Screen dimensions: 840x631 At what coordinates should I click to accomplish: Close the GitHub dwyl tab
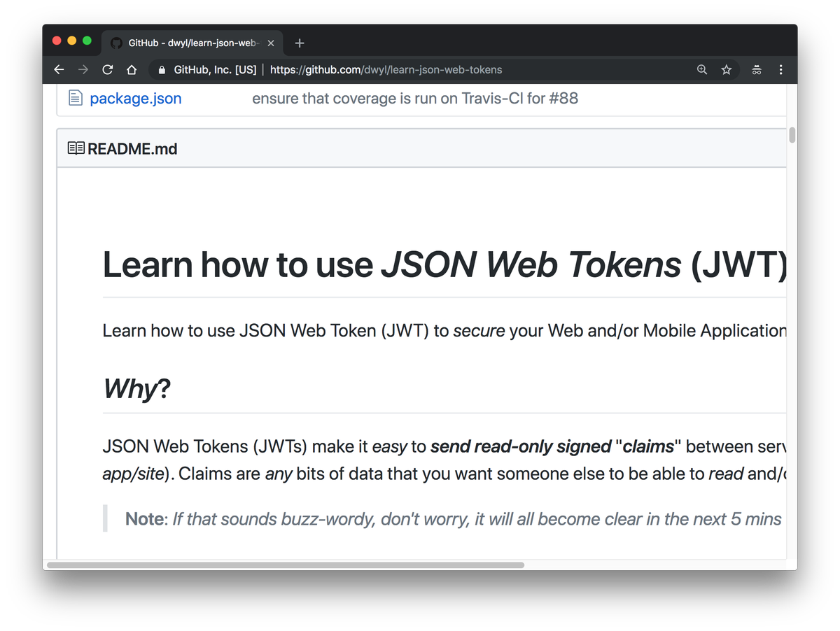coord(271,43)
